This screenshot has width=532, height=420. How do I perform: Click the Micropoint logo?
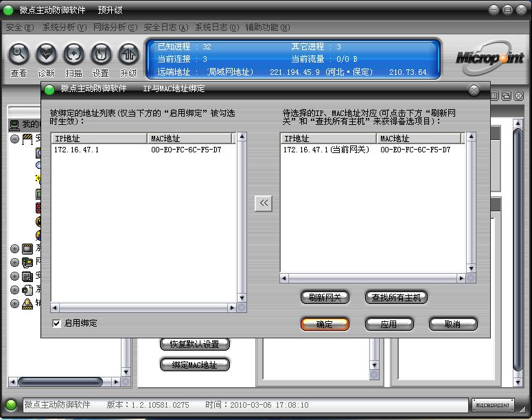tap(489, 58)
